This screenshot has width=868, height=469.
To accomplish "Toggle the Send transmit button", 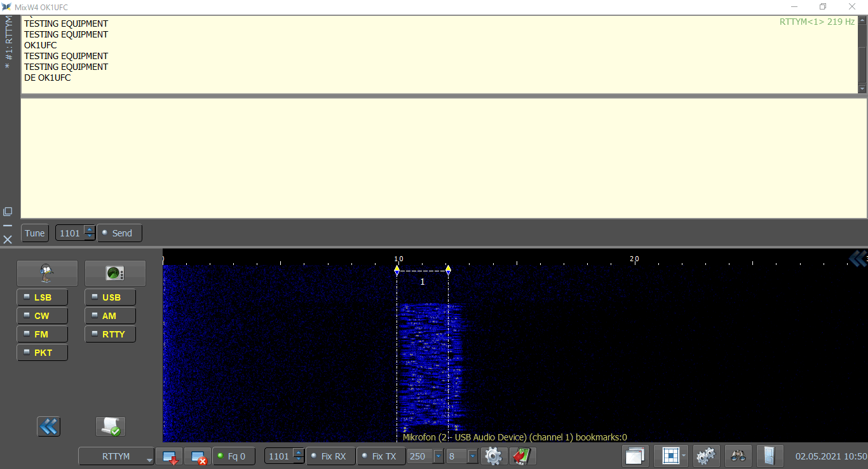I will [119, 233].
